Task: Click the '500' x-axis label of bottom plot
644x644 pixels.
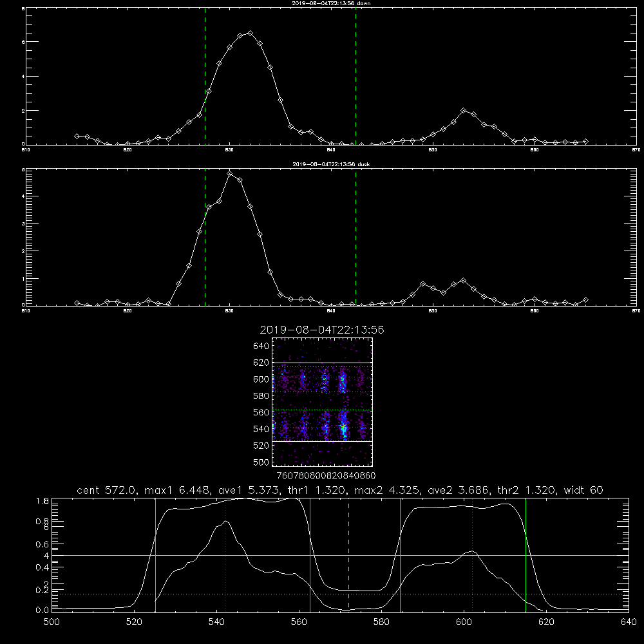Action: coord(52,622)
